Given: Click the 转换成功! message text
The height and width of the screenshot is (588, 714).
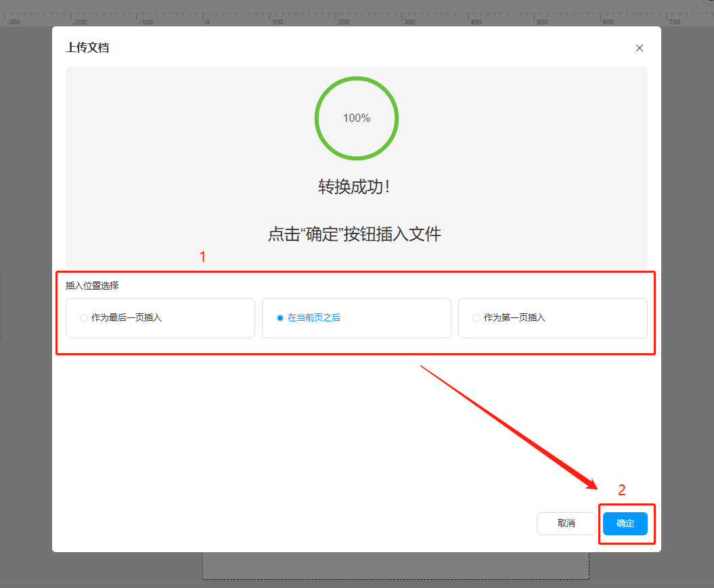Looking at the screenshot, I should pyautogui.click(x=354, y=187).
